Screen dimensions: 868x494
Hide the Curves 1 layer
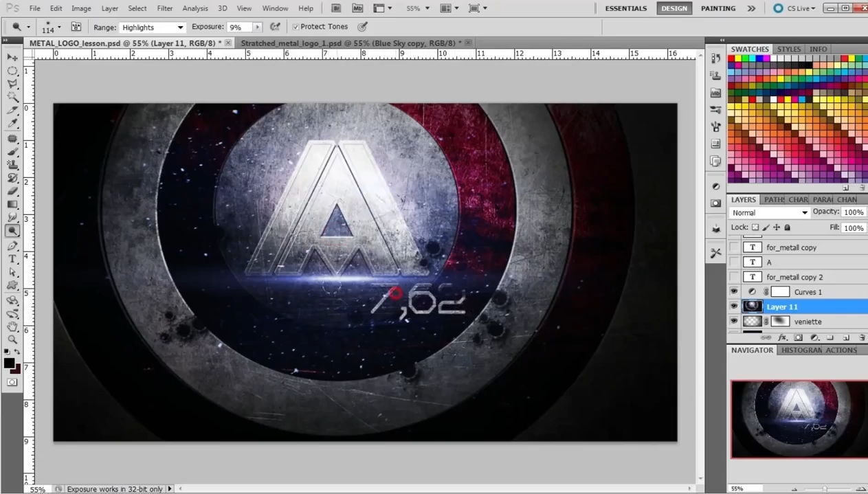click(x=734, y=292)
